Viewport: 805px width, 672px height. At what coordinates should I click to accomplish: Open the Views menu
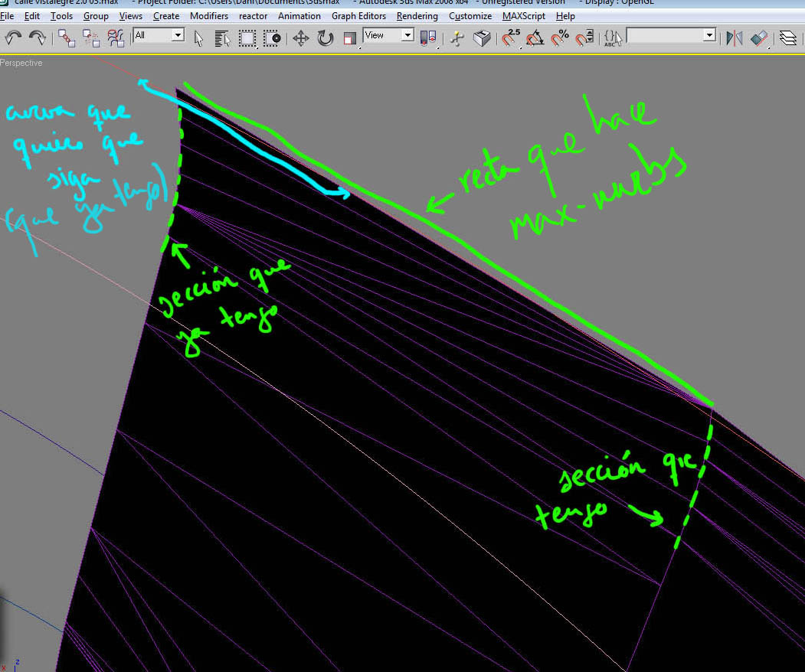(x=131, y=16)
